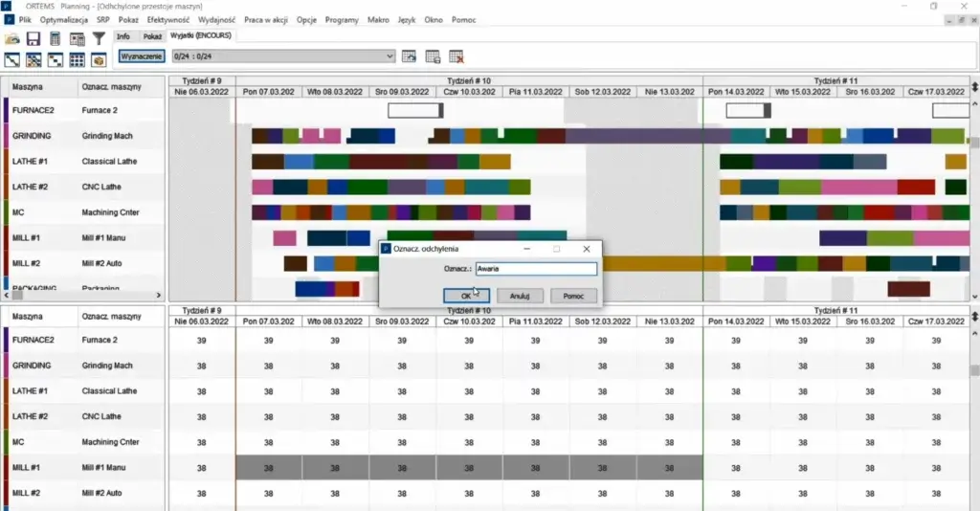Click the diagonal line chart toolbar icon
980x511 pixels.
[x=12, y=60]
